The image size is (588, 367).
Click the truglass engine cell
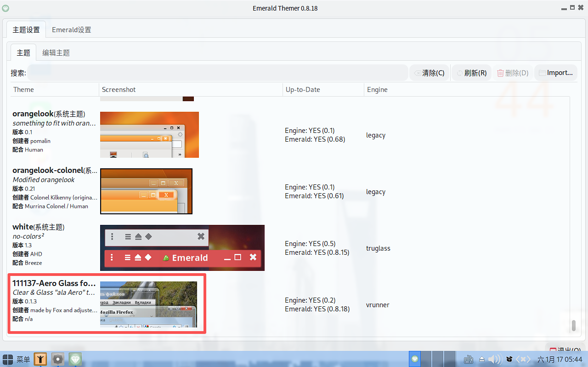[x=378, y=248]
